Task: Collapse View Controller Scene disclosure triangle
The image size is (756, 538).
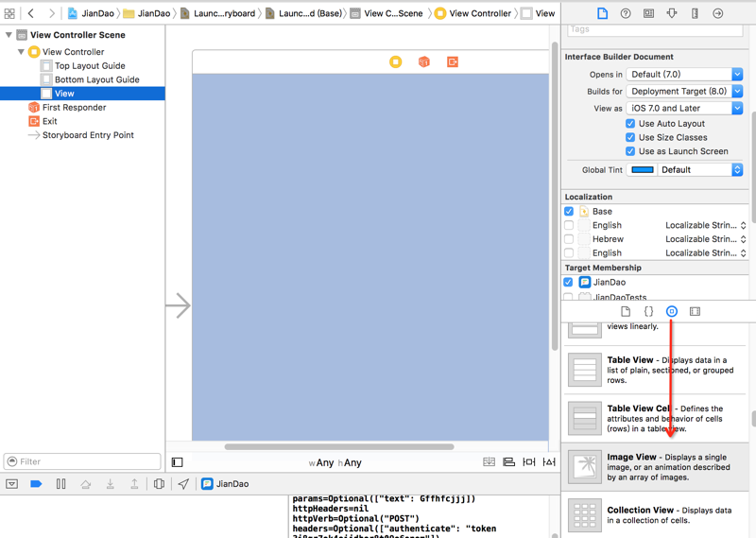Action: (9, 35)
